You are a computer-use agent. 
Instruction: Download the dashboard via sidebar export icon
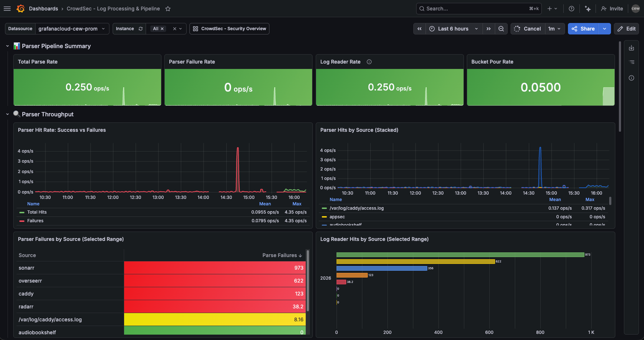pyautogui.click(x=631, y=47)
